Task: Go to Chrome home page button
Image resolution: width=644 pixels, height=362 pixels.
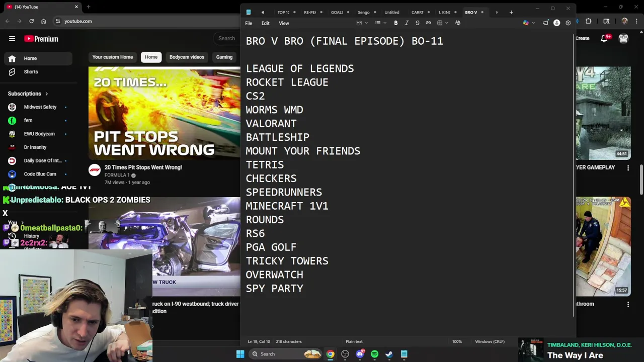Action: click(x=43, y=21)
